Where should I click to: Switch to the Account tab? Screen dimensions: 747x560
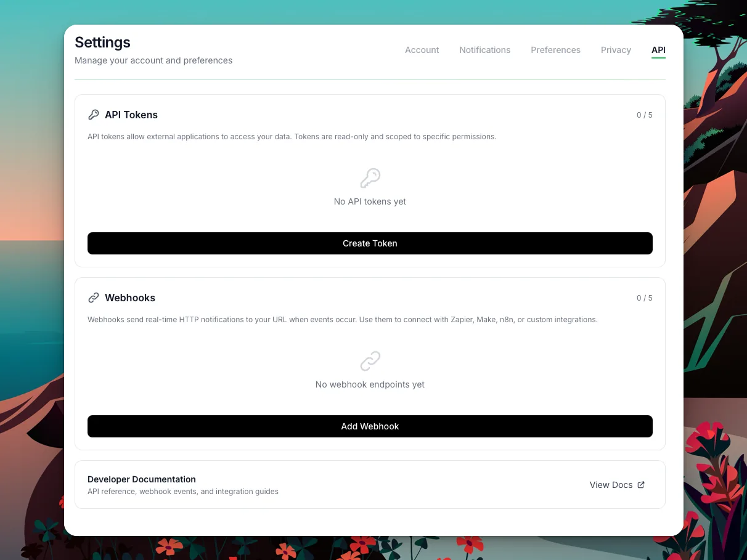pyautogui.click(x=422, y=50)
